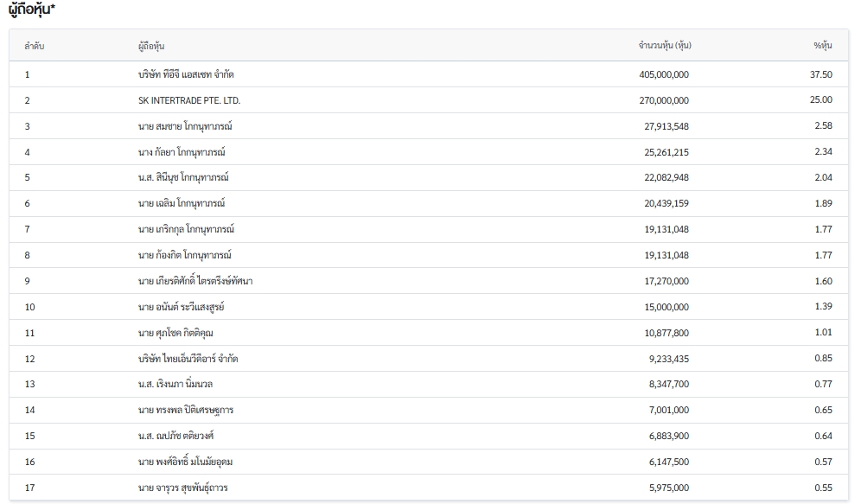Viewport: 861px width, 504px height.
Task: Select share amount 8,347,700
Action: pos(669,385)
